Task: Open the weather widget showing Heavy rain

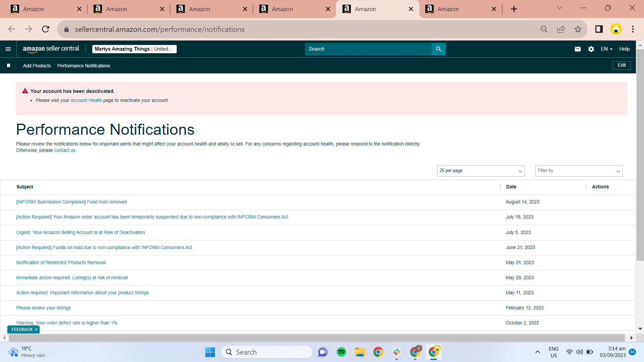Action: coord(27,352)
